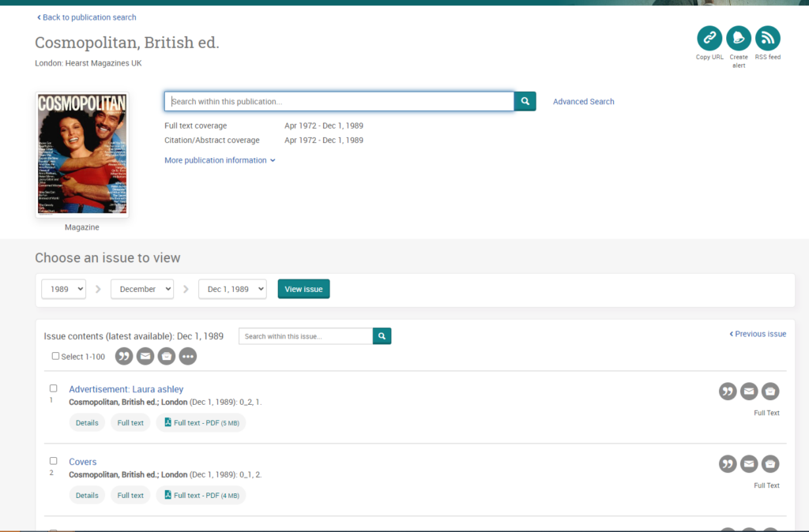Click the issue search magnifier button
The height and width of the screenshot is (532, 809).
[382, 336]
